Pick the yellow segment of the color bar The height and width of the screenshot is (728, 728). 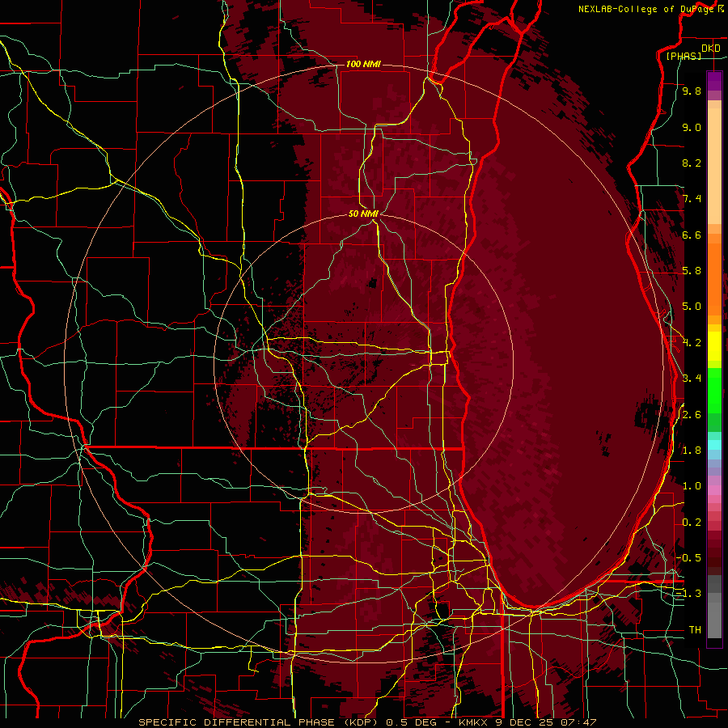click(714, 346)
